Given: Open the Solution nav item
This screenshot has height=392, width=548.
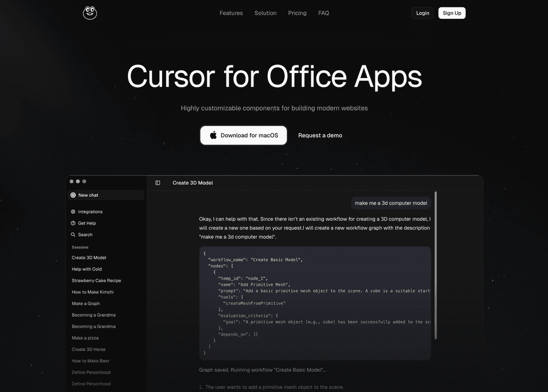Looking at the screenshot, I should click(x=265, y=13).
